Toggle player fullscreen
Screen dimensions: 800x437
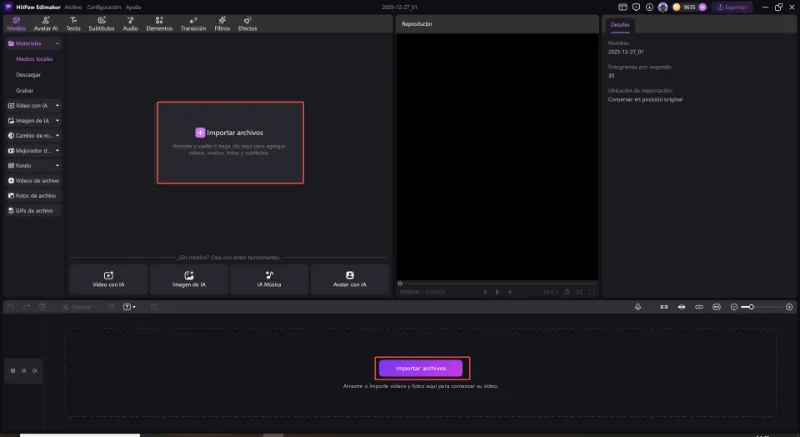(x=592, y=292)
